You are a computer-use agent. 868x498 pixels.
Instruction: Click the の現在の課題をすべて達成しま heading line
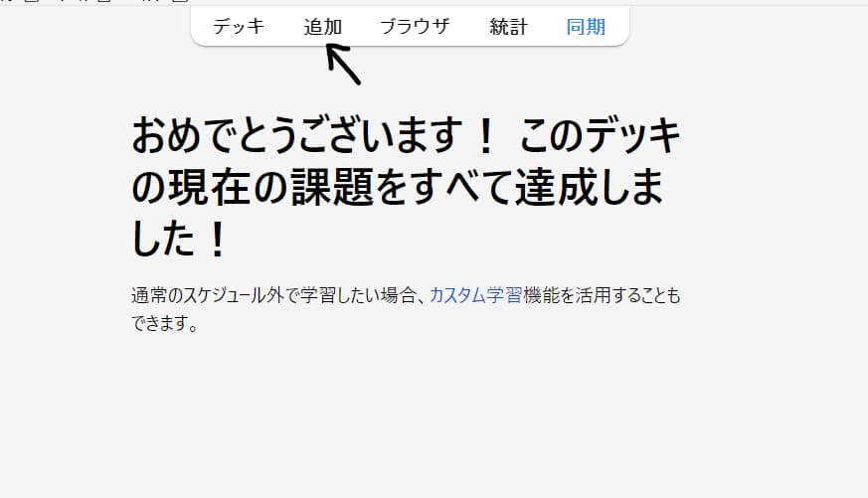pyautogui.click(x=398, y=187)
